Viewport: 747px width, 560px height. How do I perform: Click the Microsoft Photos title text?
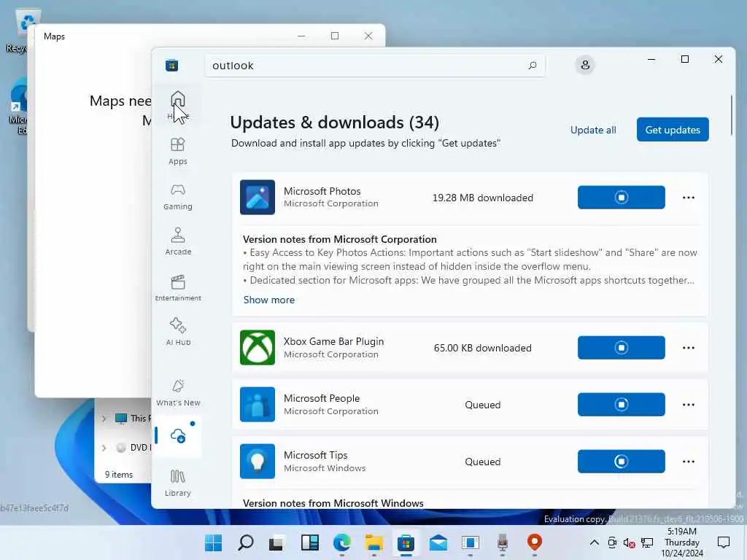(x=322, y=191)
